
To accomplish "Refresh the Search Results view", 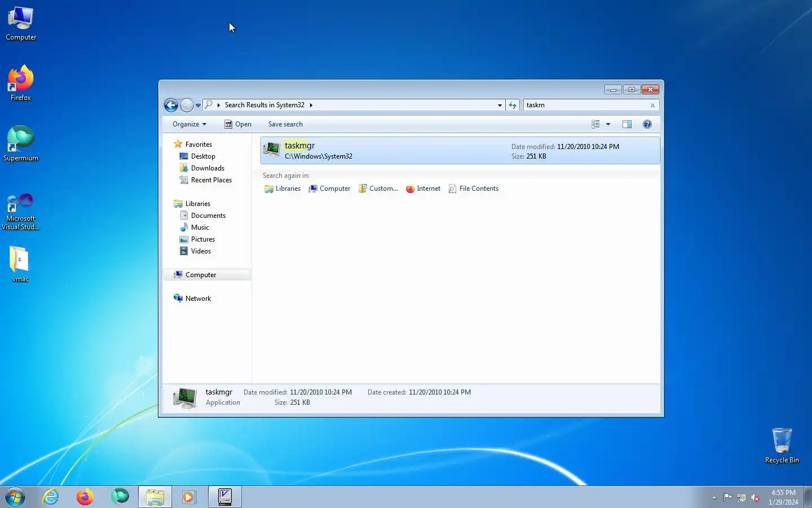I will 513,105.
